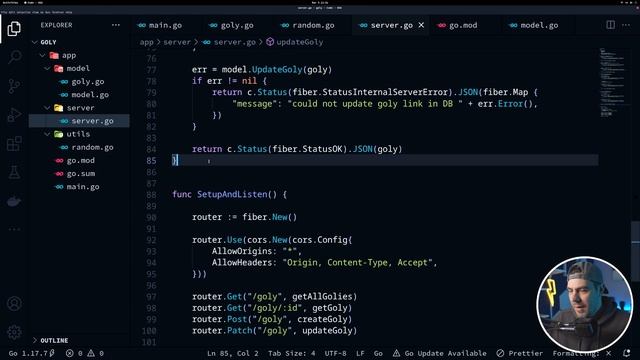
Task: Click the editor minimap
Action: point(614,82)
